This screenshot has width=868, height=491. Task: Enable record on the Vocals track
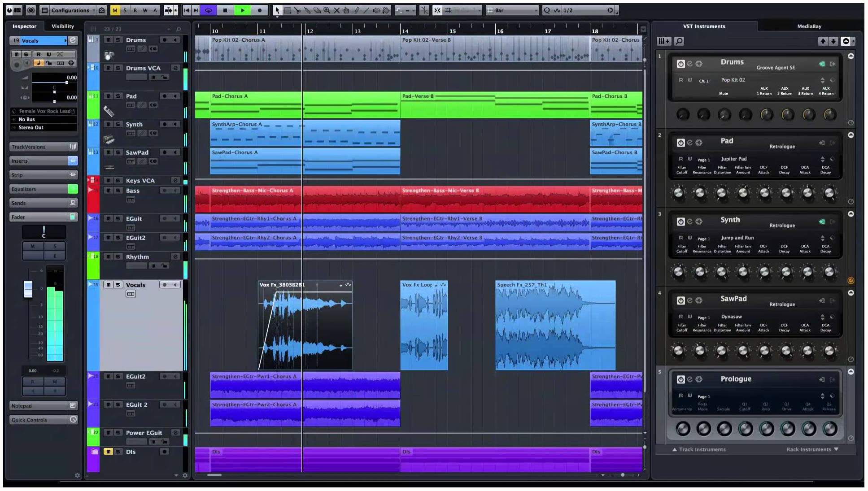coord(165,285)
